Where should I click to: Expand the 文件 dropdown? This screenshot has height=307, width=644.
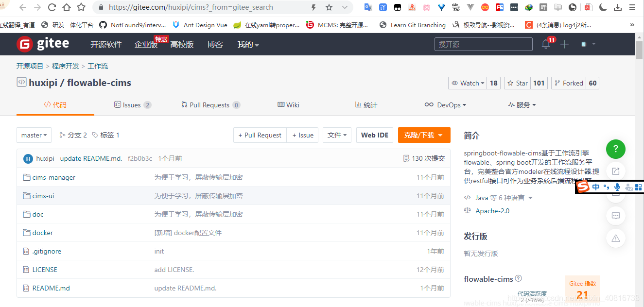(x=337, y=135)
